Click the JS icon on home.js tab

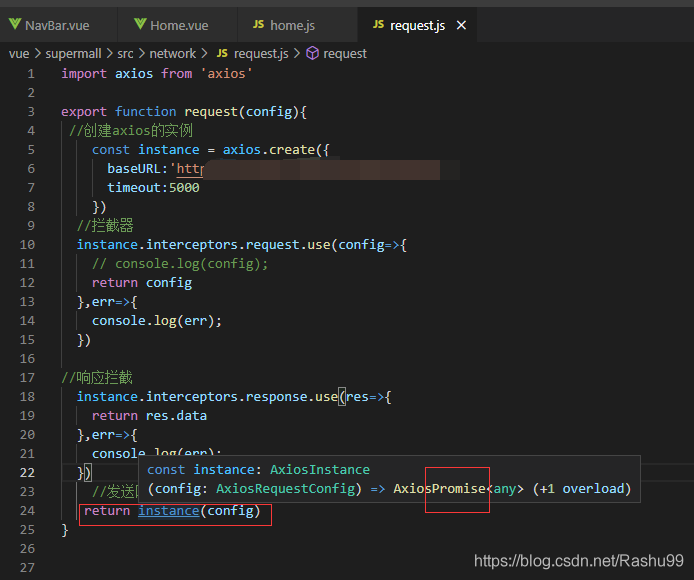(x=259, y=25)
